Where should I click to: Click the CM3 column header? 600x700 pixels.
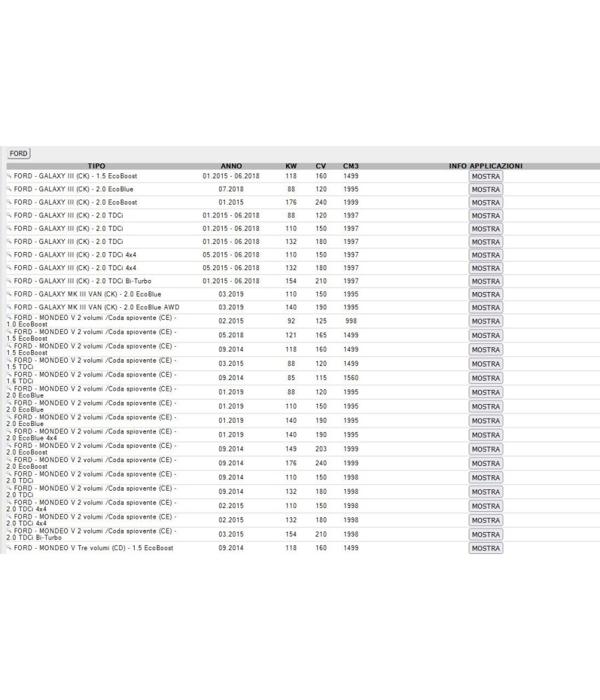[x=351, y=166]
